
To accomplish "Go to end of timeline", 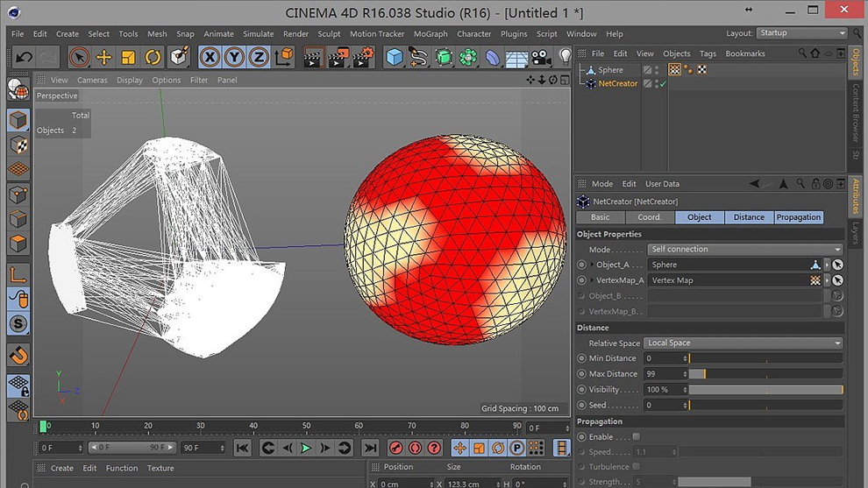I will [370, 448].
